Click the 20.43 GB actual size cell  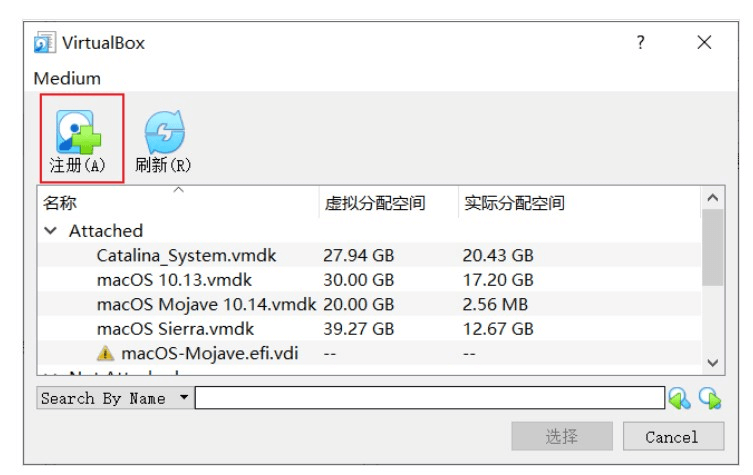coord(498,255)
